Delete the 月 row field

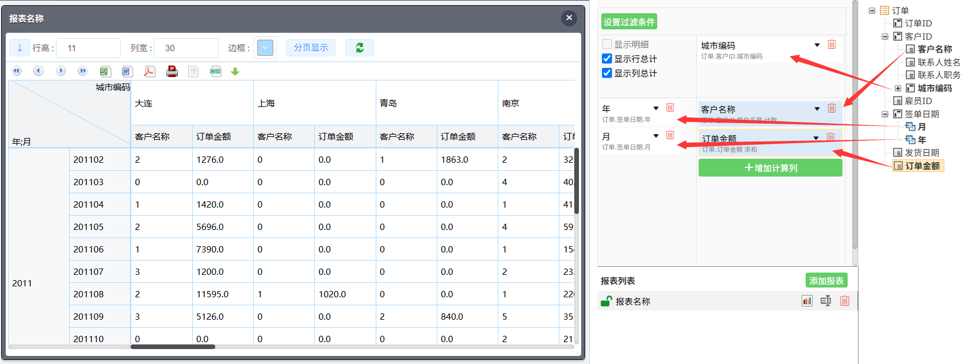click(670, 135)
